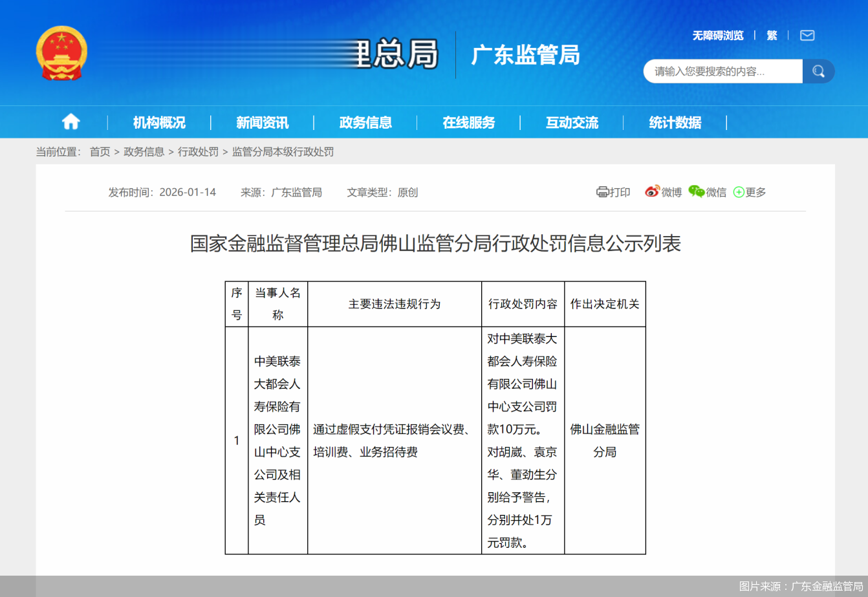Open 政务信息 navigation menu
Screen dimensions: 868x597
[365, 122]
